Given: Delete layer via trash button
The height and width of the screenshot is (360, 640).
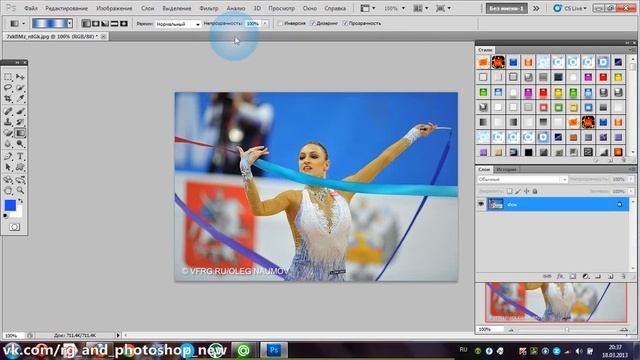Looking at the screenshot, I should 623,277.
